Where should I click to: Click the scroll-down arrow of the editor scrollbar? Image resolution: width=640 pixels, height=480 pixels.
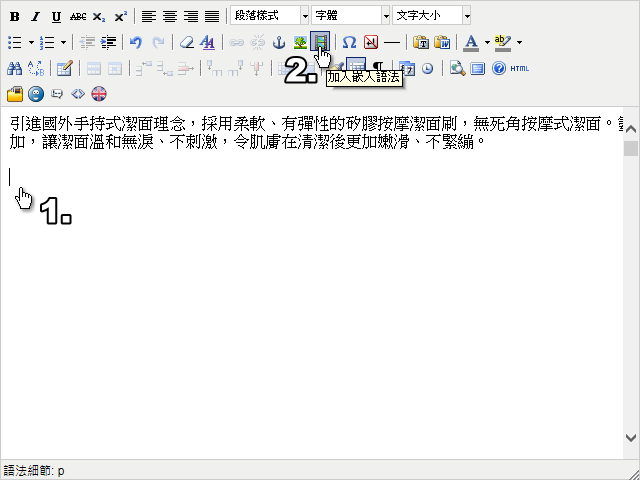[x=631, y=438]
